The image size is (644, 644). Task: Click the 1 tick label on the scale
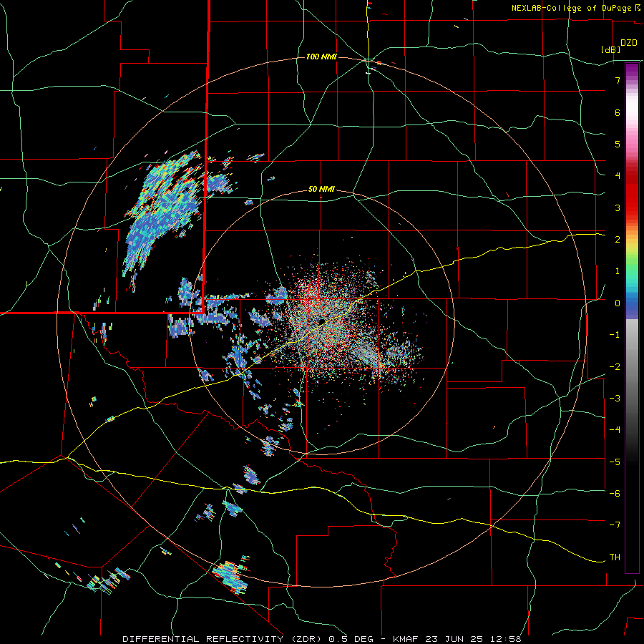point(618,271)
